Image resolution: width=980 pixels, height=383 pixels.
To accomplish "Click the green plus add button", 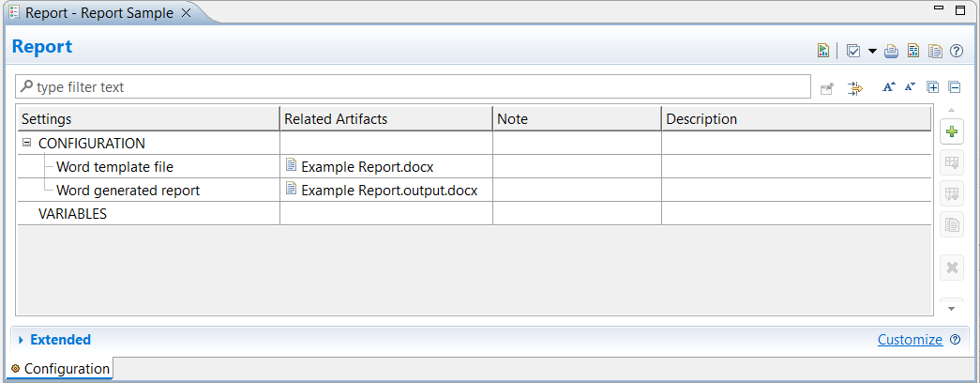I will [952, 132].
